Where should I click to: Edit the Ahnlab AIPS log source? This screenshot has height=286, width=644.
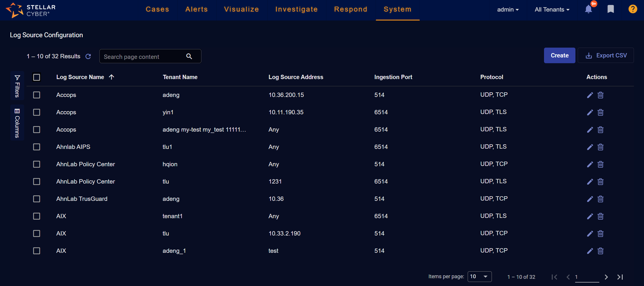point(590,147)
